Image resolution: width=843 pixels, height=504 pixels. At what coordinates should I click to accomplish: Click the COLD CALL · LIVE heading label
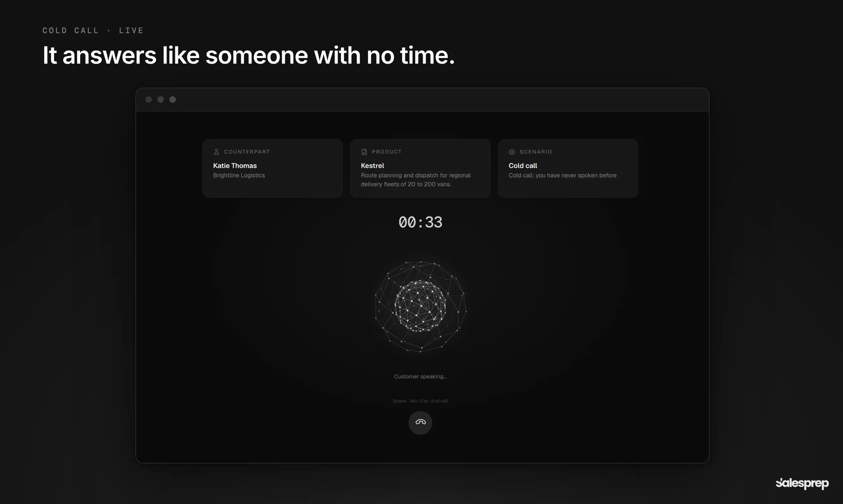(93, 31)
